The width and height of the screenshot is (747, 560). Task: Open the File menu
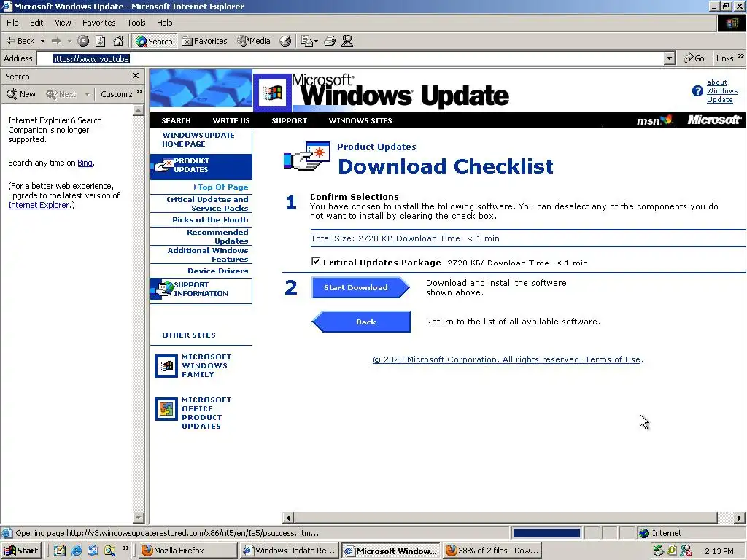pos(12,23)
